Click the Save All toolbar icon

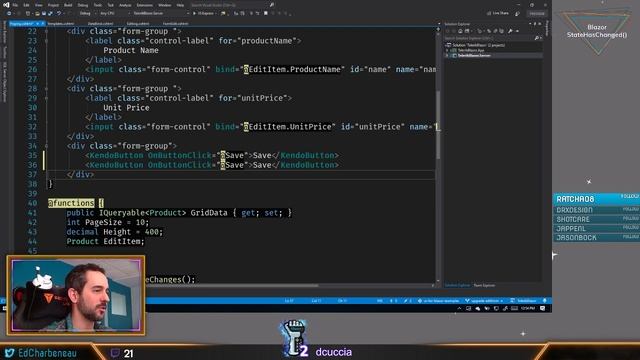tap(50, 13)
